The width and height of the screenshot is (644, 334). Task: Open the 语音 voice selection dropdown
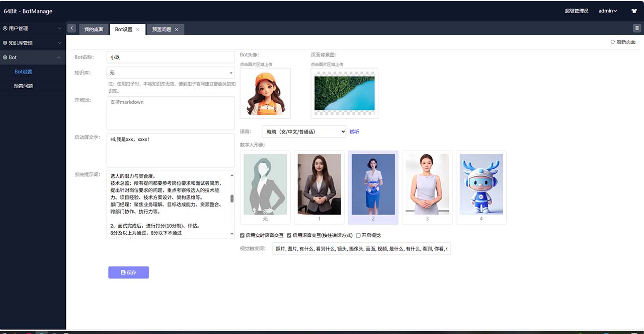(x=304, y=131)
